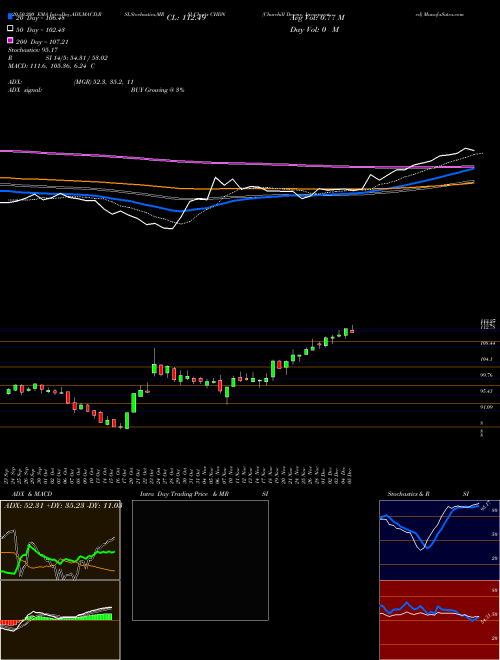The width and height of the screenshot is (500, 660).
Task: Click the 'Stochastics: 93.17' reading
Action: click(x=33, y=50)
